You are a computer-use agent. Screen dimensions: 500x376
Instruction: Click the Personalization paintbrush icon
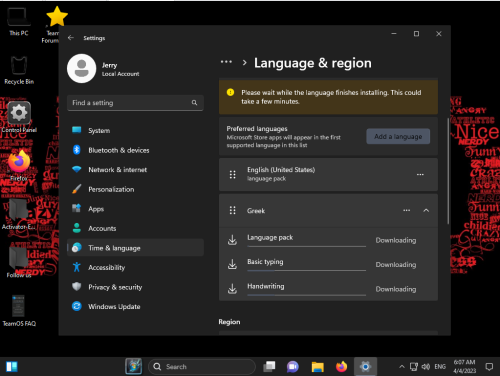point(77,189)
